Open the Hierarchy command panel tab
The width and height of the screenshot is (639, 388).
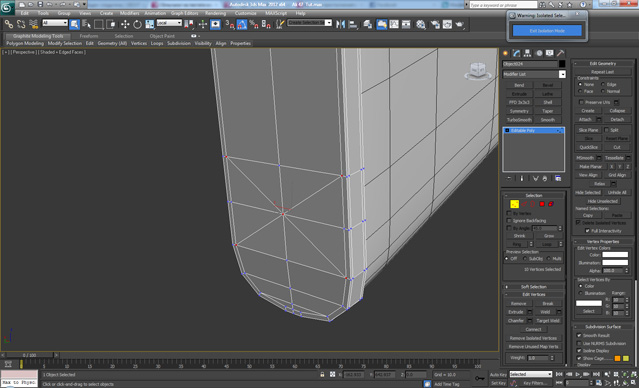[528, 53]
